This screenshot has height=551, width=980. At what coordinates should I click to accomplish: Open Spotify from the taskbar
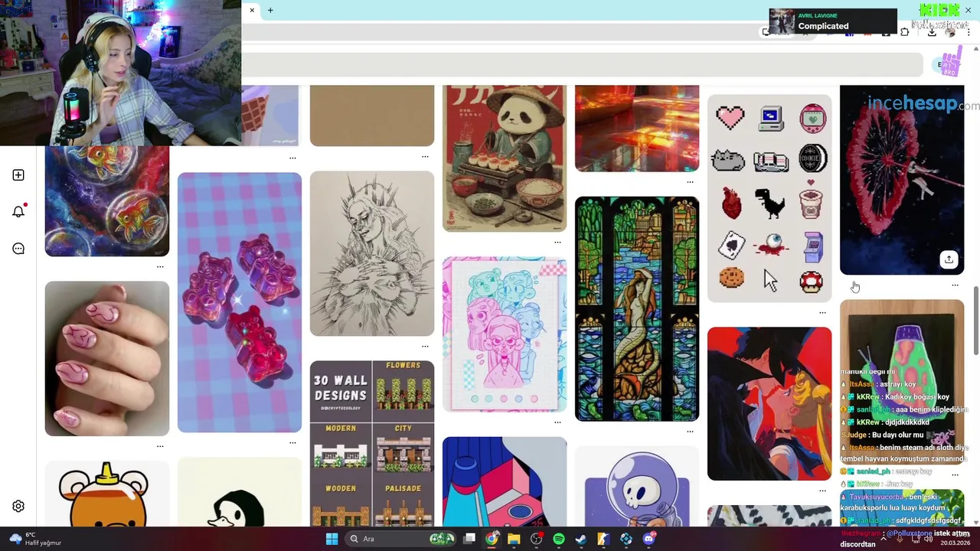click(559, 539)
